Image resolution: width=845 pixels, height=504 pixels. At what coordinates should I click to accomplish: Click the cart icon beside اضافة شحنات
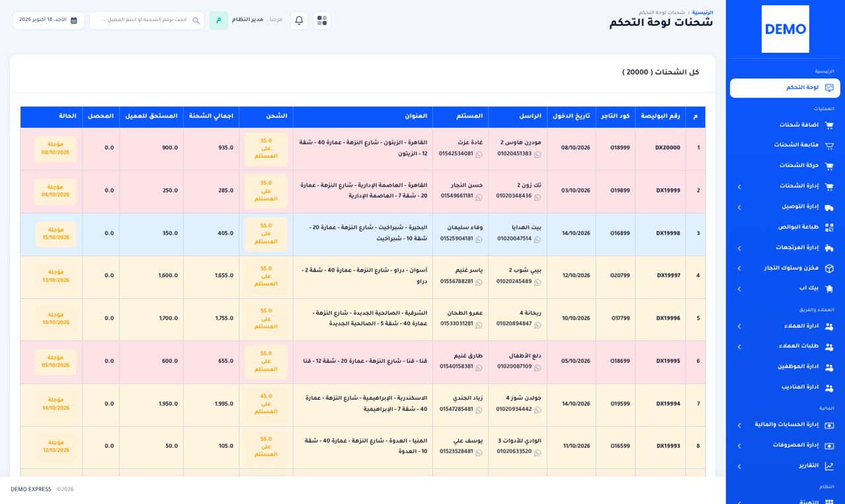point(829,125)
